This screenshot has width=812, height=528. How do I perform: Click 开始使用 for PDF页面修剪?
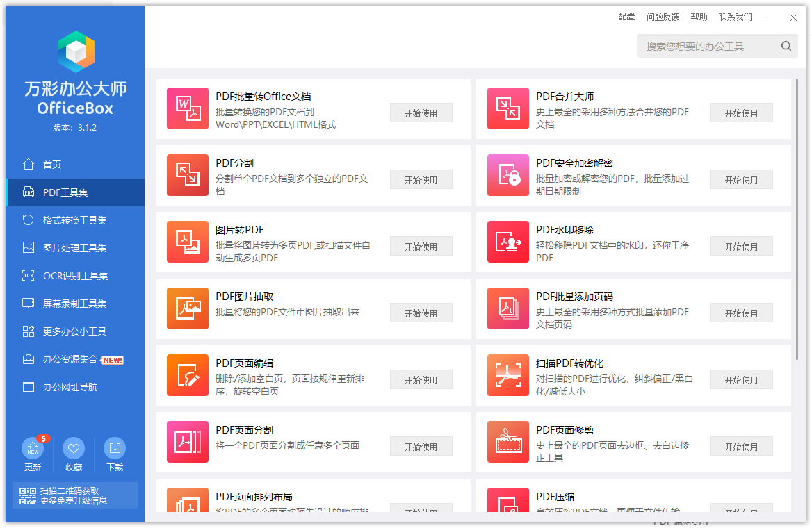pos(741,446)
